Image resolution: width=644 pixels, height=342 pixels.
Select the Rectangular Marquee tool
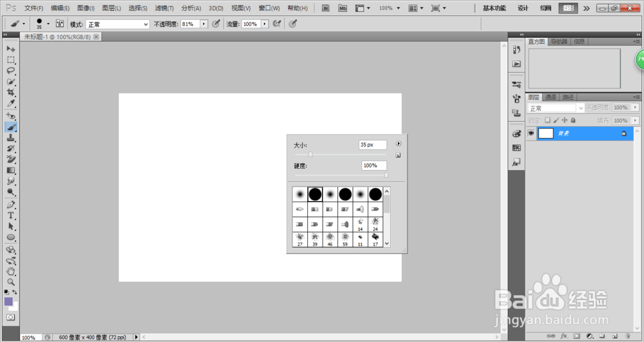tap(11, 60)
